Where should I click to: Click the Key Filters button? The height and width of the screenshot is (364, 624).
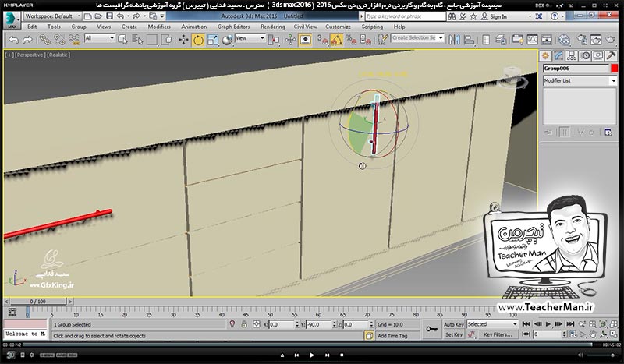[x=498, y=334]
